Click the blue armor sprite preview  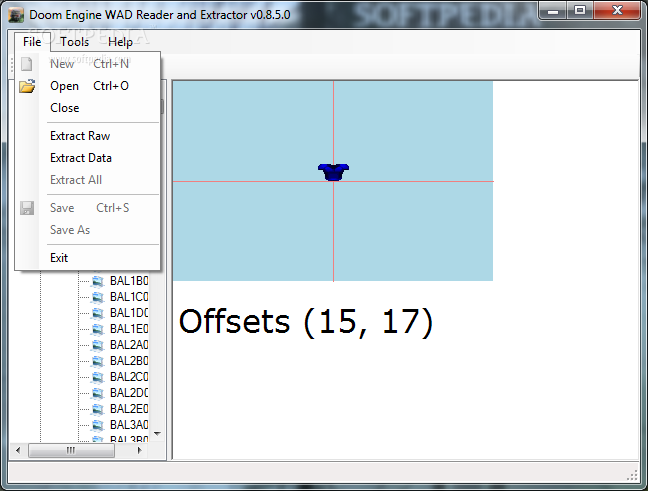pyautogui.click(x=334, y=172)
